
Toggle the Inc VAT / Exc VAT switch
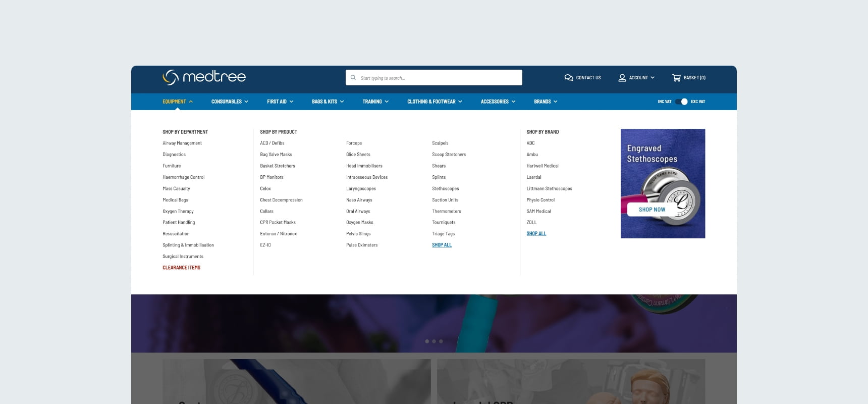(x=681, y=102)
